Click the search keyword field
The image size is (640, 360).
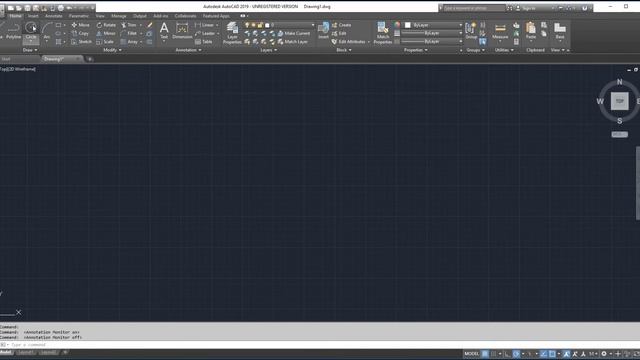click(x=473, y=8)
